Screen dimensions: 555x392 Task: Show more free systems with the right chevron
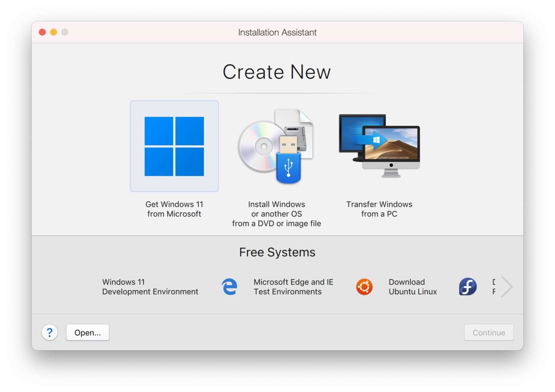coord(507,287)
